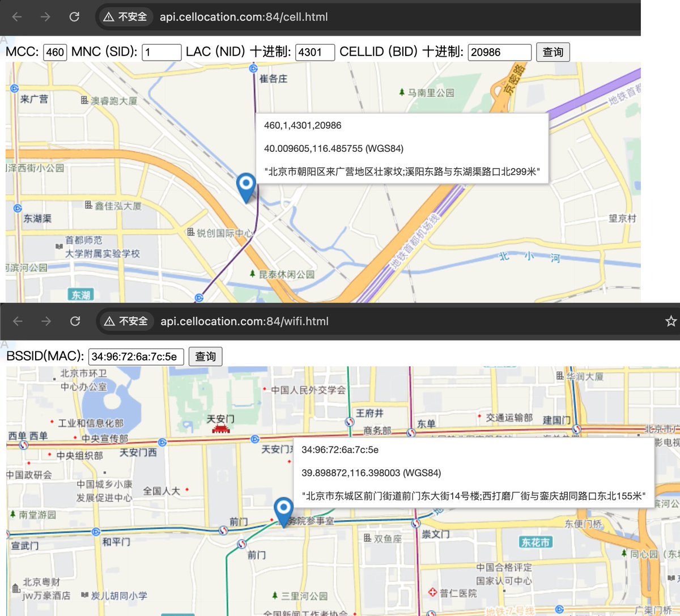Click the 全国人大 map label

pos(161,491)
